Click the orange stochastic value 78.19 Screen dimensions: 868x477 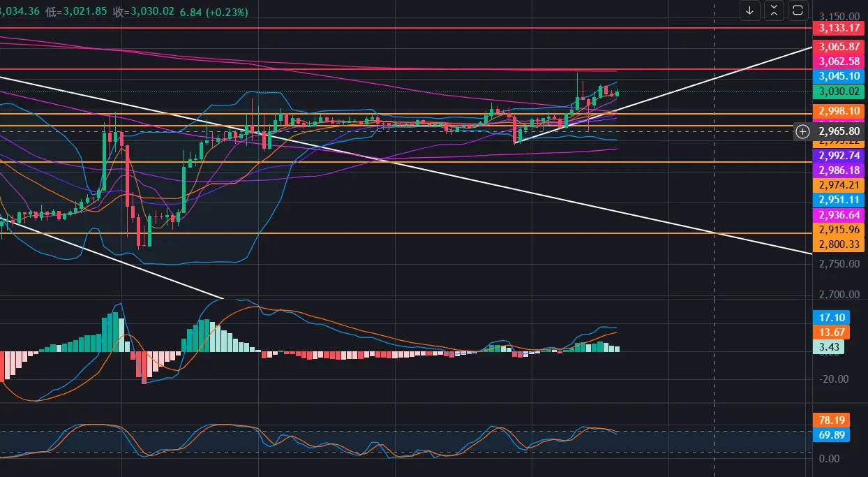pos(830,420)
